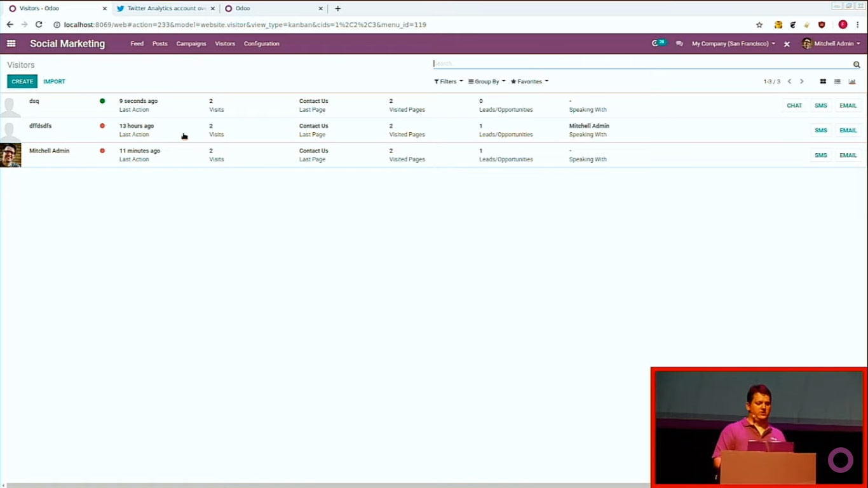
Task: Open the Feed menu
Action: [137, 44]
